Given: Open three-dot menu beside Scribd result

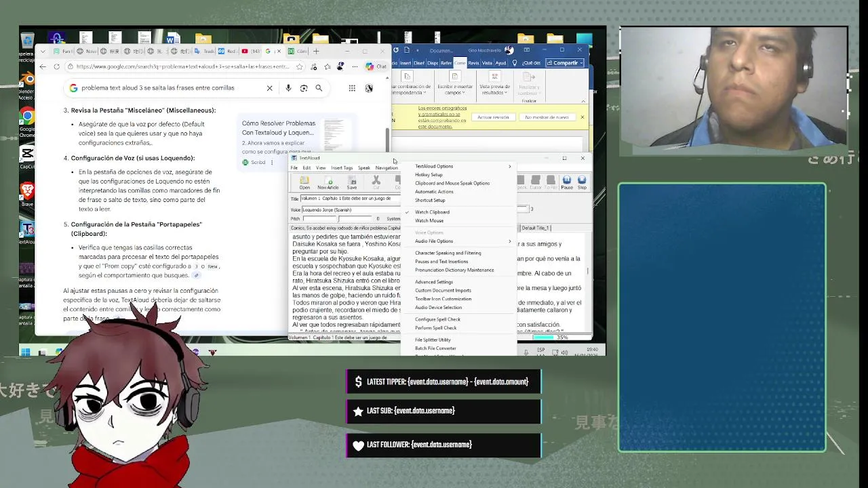Looking at the screenshot, I should 272,163.
